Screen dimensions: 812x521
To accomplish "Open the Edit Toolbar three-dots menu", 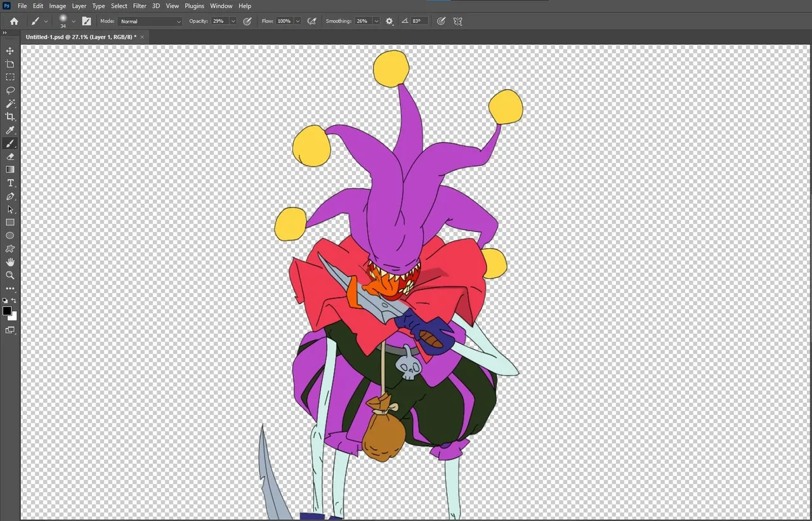I will [10, 289].
